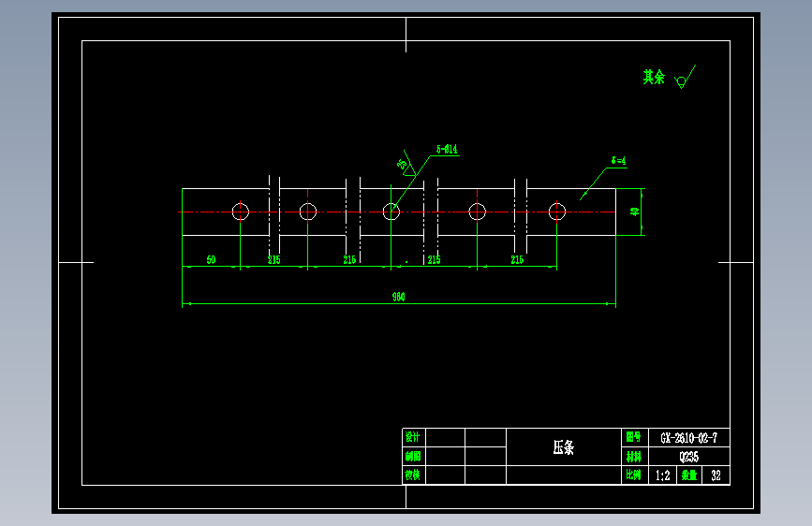Click the quantity value 32

[x=716, y=475]
